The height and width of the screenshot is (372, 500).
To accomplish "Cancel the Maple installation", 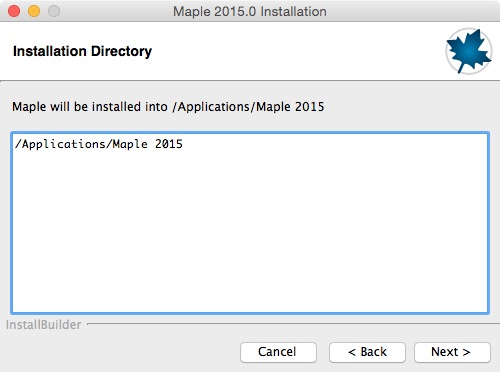I will click(278, 352).
